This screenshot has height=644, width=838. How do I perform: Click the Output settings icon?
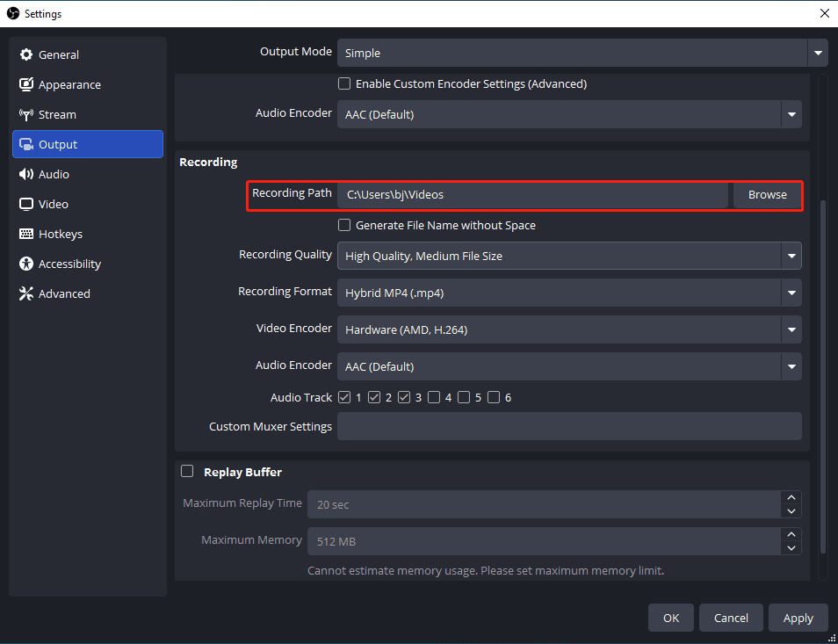tap(26, 144)
